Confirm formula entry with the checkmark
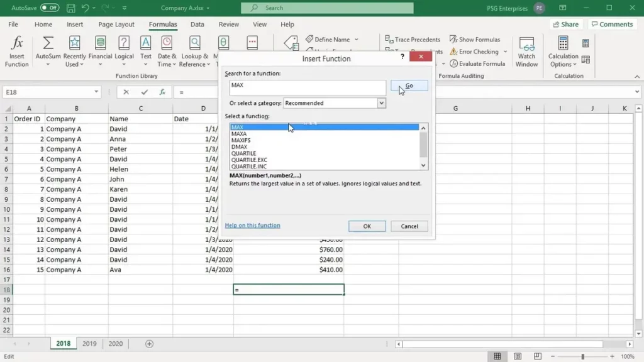 pyautogui.click(x=144, y=92)
